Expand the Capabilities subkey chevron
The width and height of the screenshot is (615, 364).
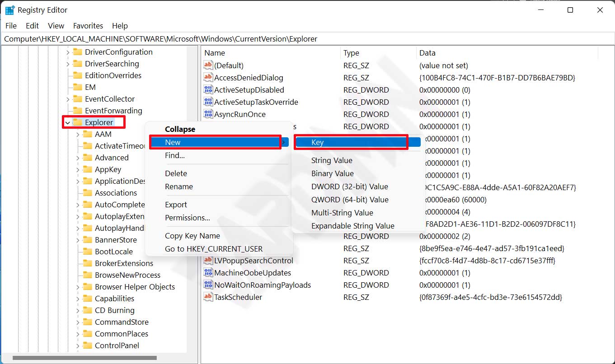pos(78,299)
